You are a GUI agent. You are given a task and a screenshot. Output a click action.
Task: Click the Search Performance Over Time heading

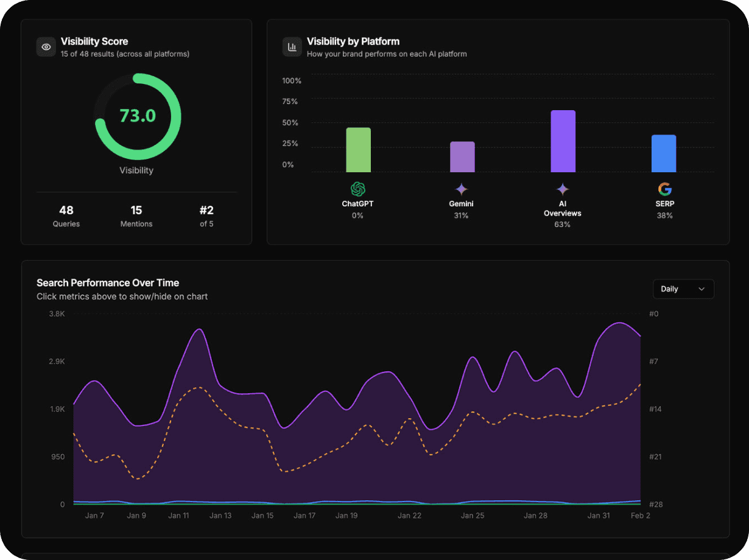click(108, 283)
